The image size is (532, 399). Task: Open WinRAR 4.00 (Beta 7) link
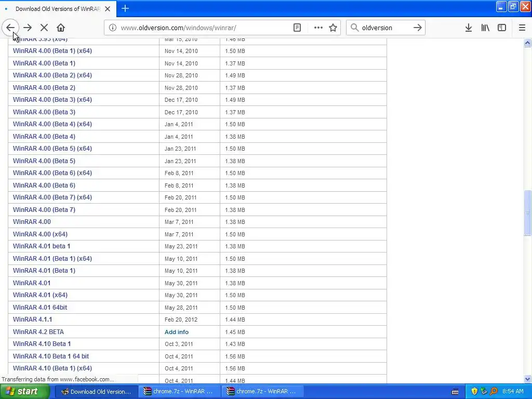[x=44, y=210]
